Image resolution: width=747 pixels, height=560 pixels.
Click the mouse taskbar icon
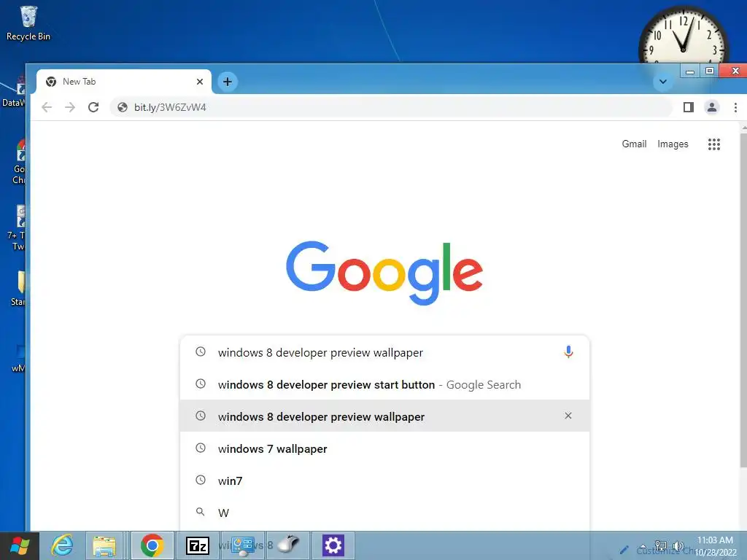pyautogui.click(x=288, y=545)
